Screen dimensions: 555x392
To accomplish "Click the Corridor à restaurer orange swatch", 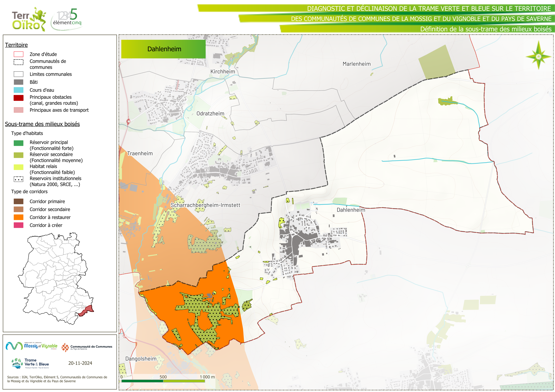I will point(19,217).
